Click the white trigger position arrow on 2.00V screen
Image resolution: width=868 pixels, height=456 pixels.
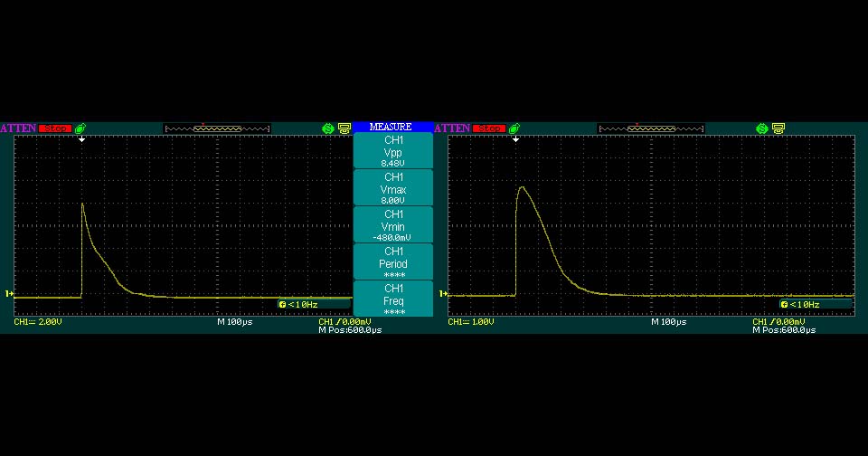[82, 139]
